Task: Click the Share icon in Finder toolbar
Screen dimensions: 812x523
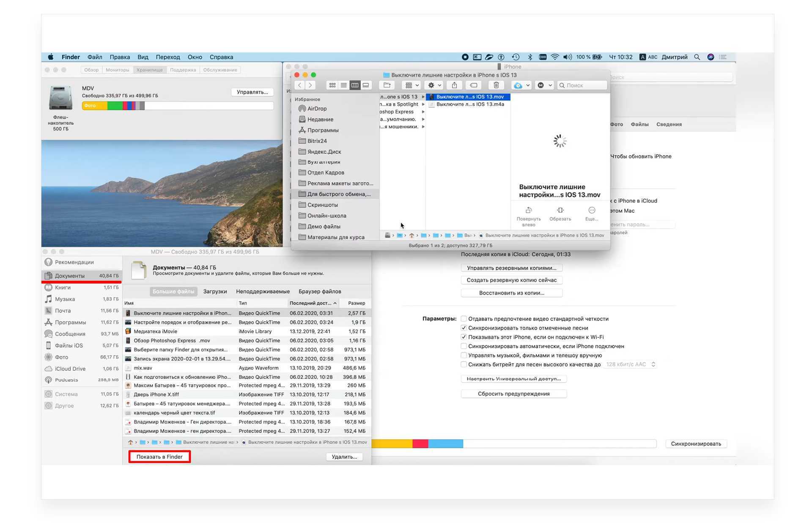Action: [454, 85]
